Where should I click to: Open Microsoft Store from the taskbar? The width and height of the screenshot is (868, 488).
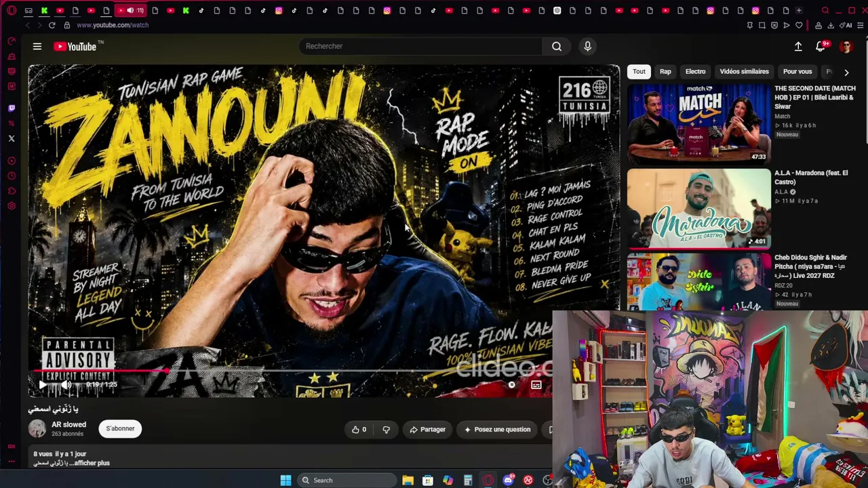428,481
